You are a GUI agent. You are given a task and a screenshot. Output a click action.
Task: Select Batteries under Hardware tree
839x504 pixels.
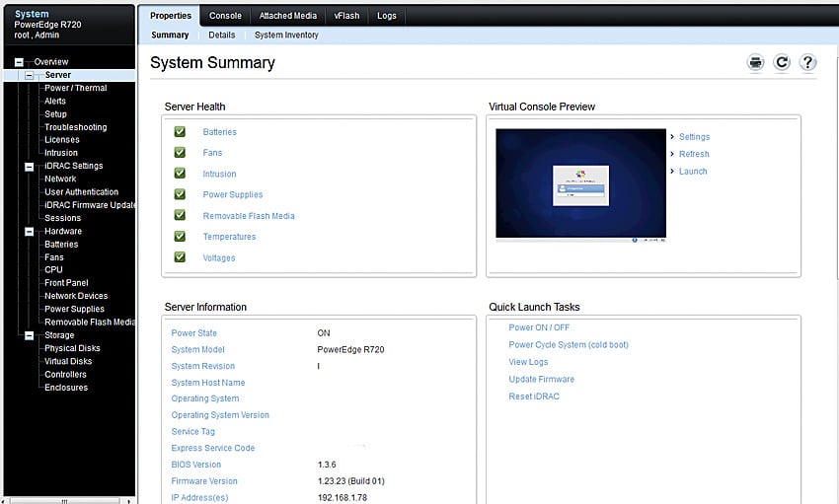click(x=61, y=245)
